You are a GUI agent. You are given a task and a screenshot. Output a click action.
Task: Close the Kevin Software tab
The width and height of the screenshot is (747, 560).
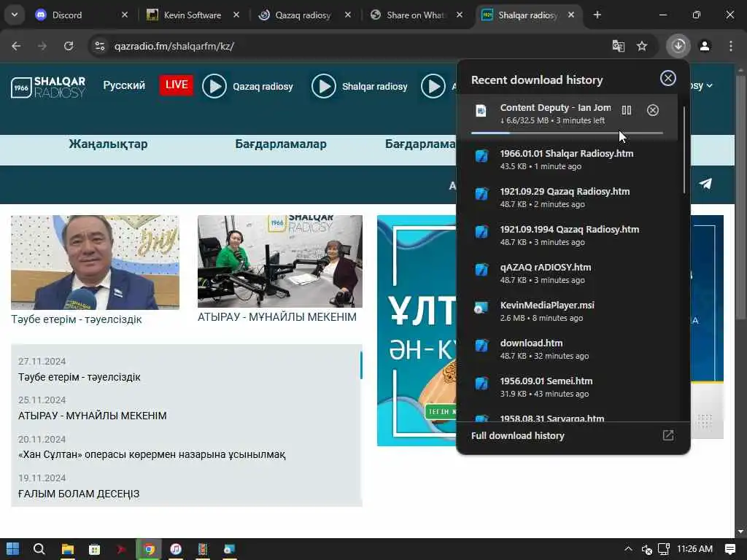236,15
